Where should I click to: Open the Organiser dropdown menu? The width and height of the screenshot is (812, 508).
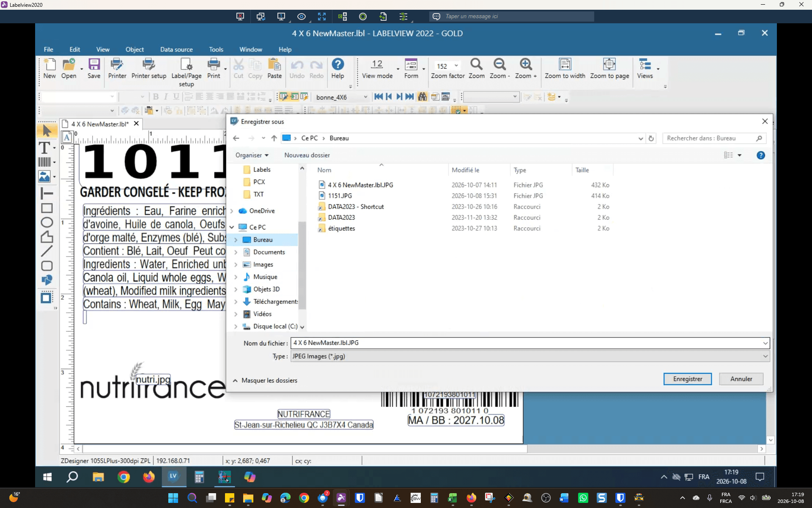click(252, 155)
